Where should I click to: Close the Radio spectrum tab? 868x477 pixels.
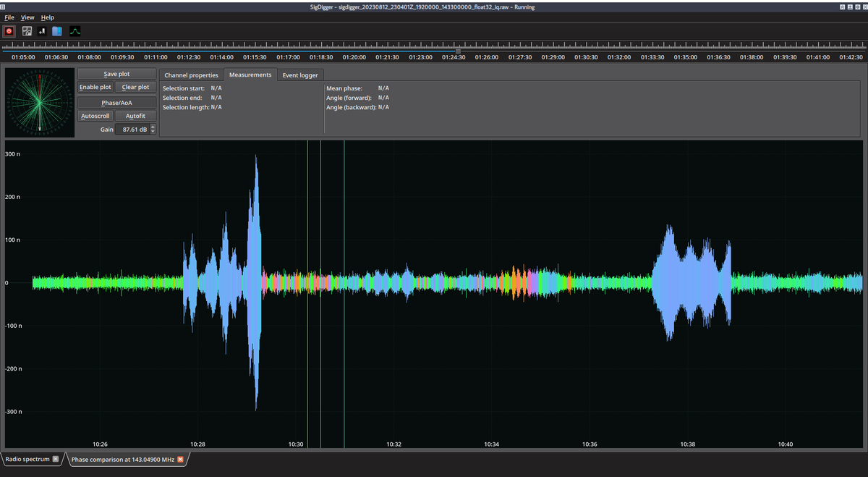click(x=56, y=459)
